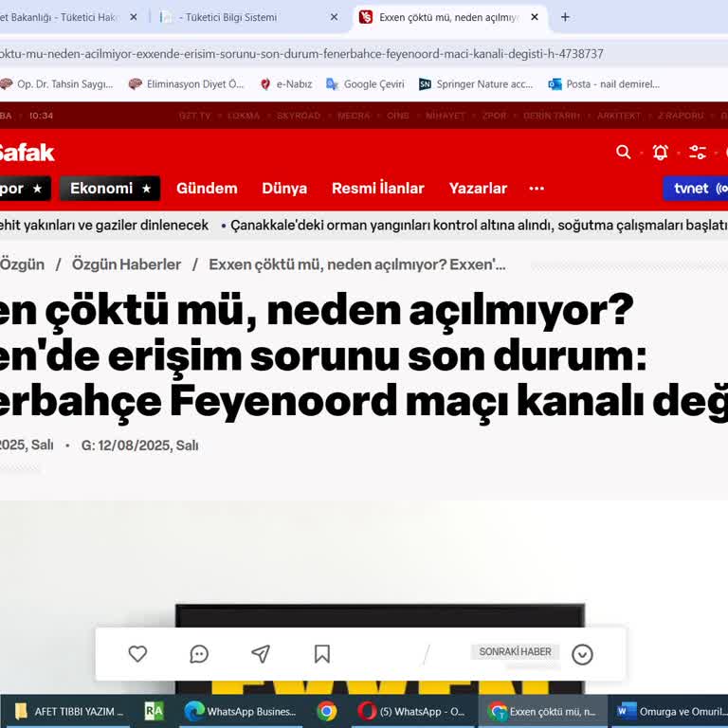Open comments with the speech bubble icon
Image resolution: width=728 pixels, height=728 pixels.
pyautogui.click(x=199, y=654)
